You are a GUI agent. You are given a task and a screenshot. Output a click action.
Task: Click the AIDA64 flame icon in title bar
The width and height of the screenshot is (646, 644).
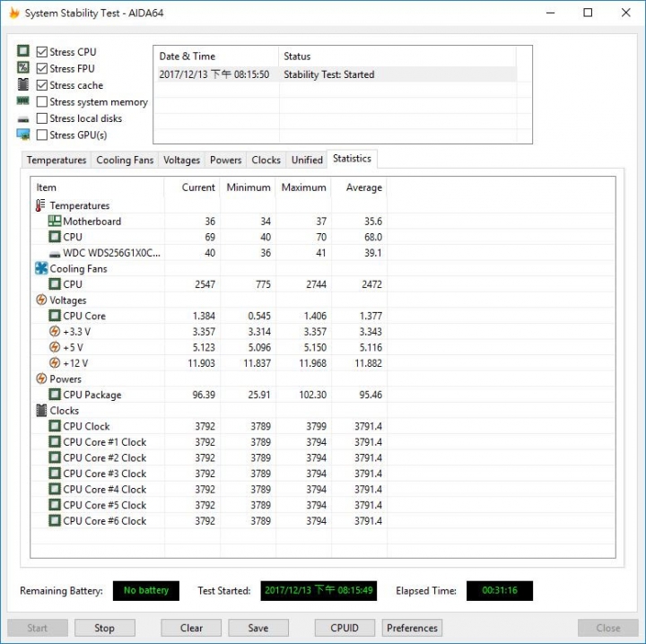[x=14, y=13]
